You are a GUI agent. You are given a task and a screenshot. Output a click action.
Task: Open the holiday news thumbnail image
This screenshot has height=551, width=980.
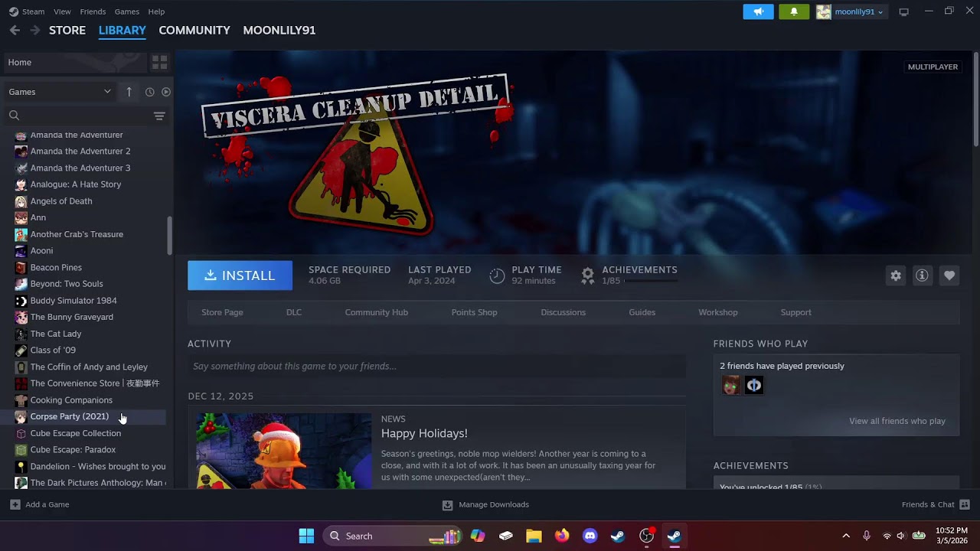pos(283,451)
